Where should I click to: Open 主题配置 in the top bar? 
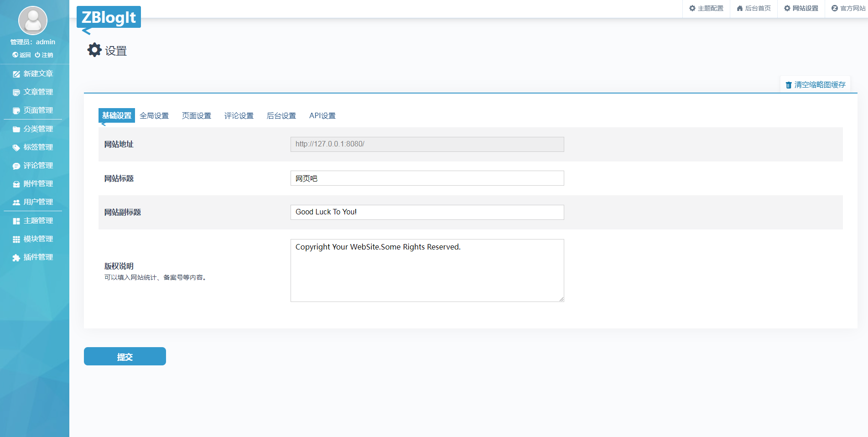coord(706,8)
